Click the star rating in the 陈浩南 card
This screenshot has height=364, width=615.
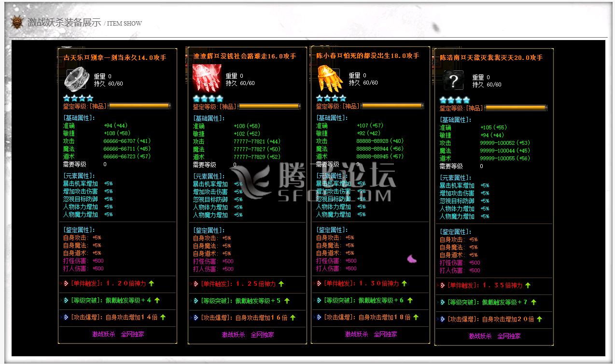455,100
